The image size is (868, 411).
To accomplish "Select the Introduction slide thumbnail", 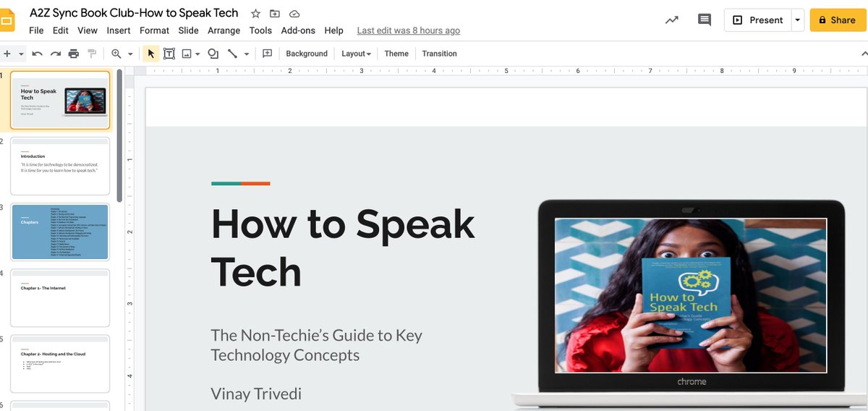I will point(61,166).
